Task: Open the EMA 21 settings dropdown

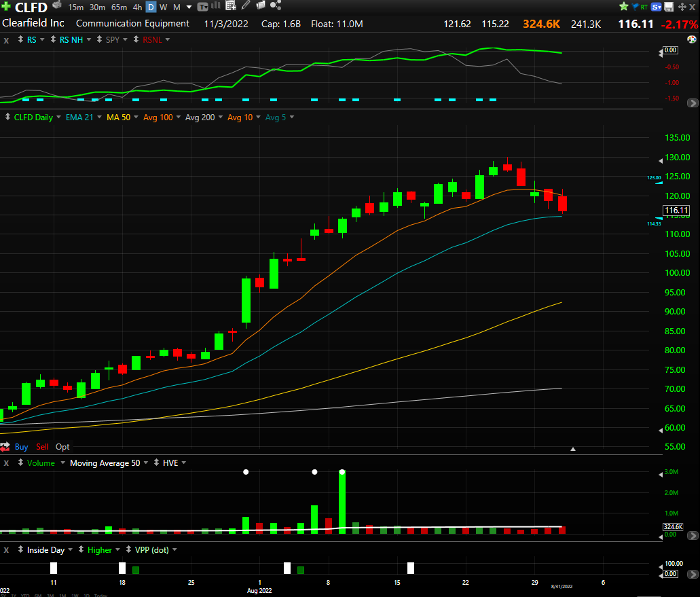Action: pyautogui.click(x=99, y=117)
